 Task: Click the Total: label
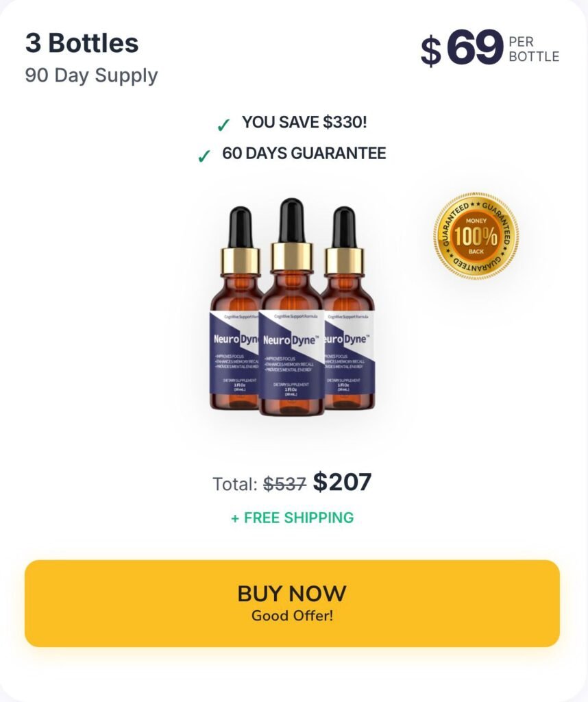point(235,484)
